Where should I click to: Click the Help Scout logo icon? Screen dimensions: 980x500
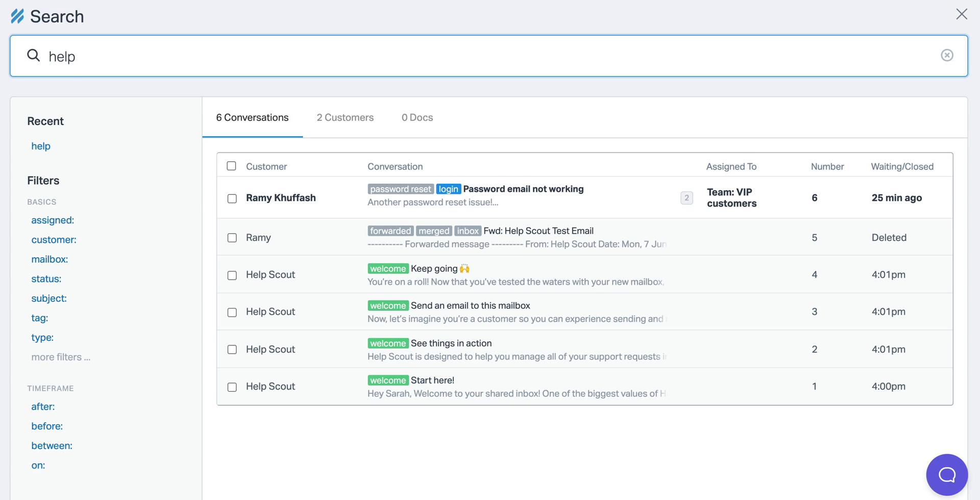coord(17,16)
